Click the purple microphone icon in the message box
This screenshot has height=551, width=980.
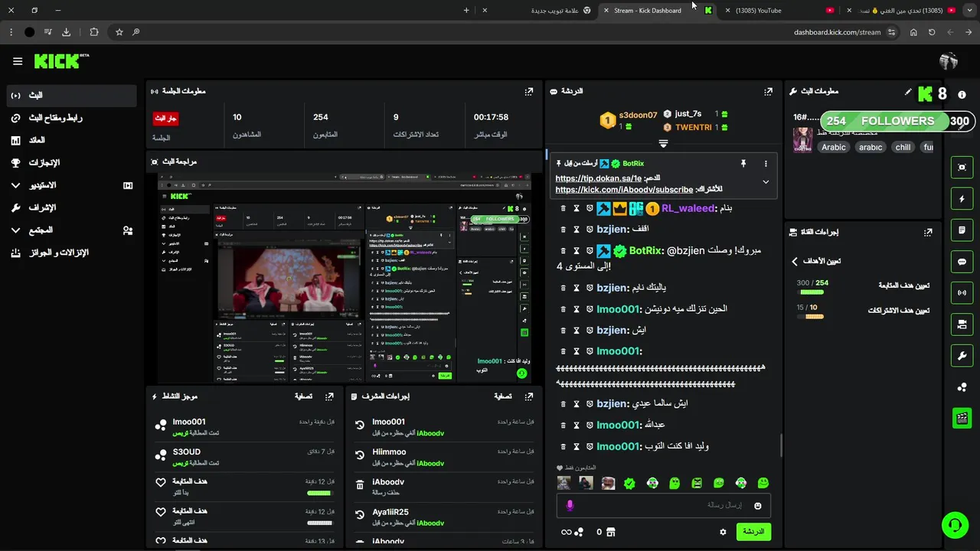pos(570,506)
